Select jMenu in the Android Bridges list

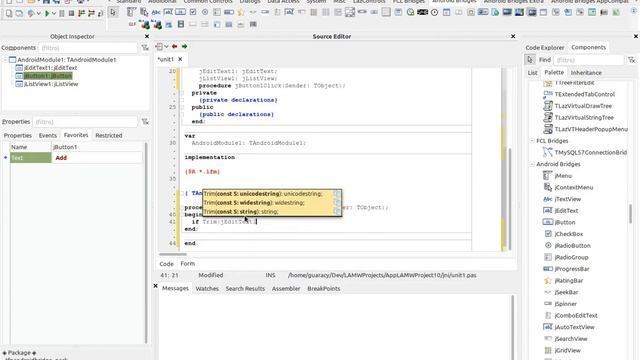coord(563,176)
